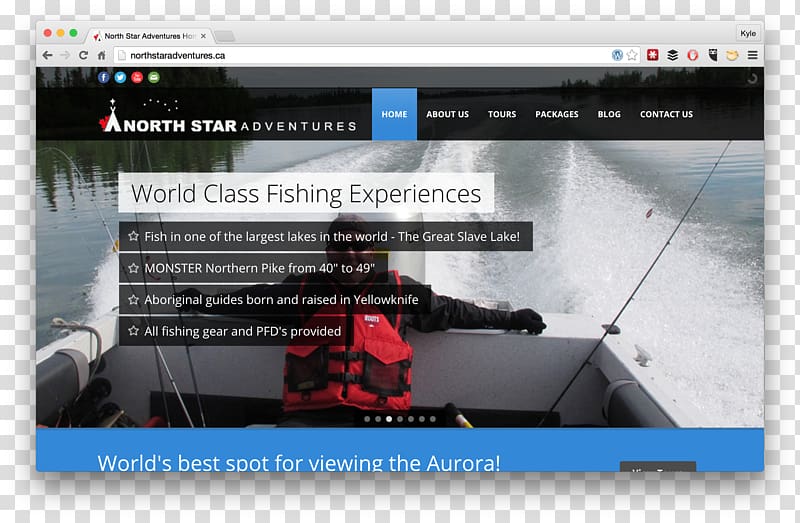Bookmark page with the star icon

(632, 55)
